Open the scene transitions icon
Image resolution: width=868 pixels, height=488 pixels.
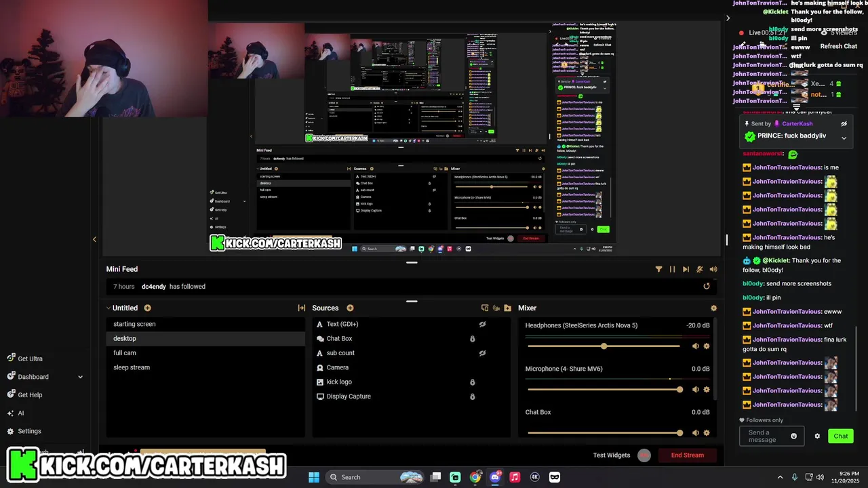click(x=301, y=308)
